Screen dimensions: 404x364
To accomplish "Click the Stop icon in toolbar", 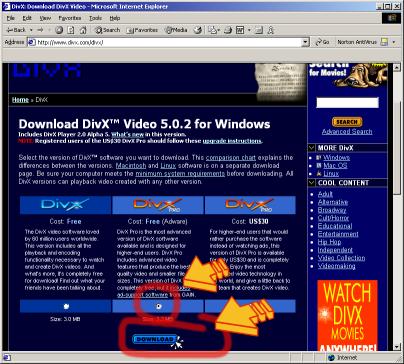I will point(59,30).
